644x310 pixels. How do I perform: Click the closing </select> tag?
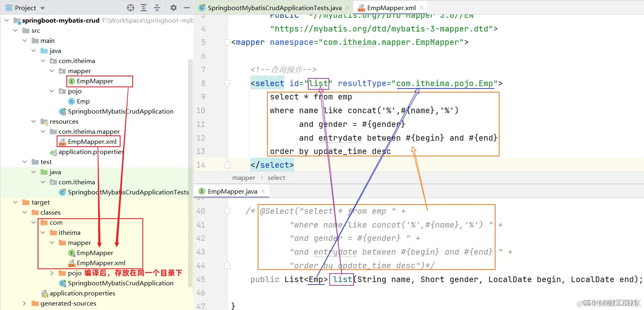tap(272, 165)
